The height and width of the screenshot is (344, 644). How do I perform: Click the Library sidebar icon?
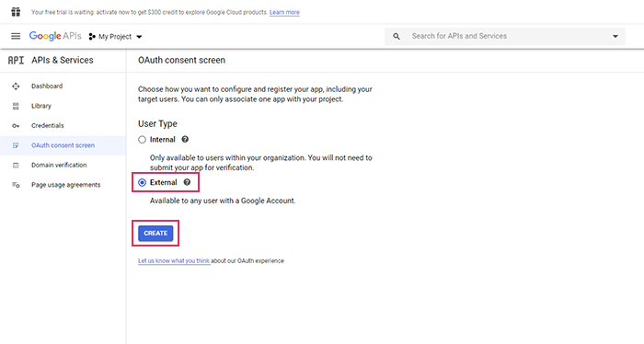(16, 106)
